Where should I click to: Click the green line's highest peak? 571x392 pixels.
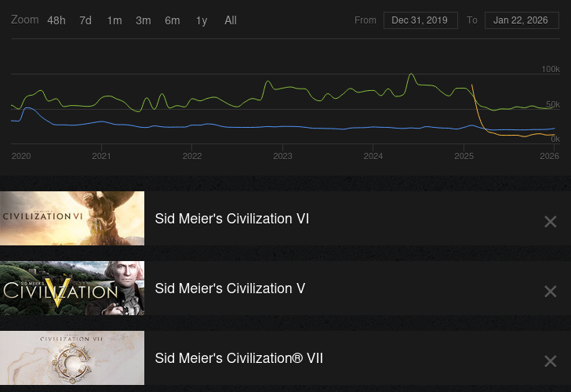[411, 74]
